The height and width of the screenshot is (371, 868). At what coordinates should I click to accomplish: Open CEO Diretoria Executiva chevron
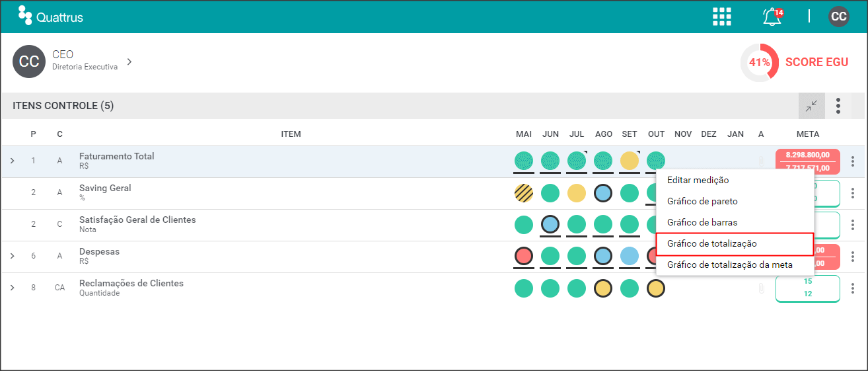point(129,62)
